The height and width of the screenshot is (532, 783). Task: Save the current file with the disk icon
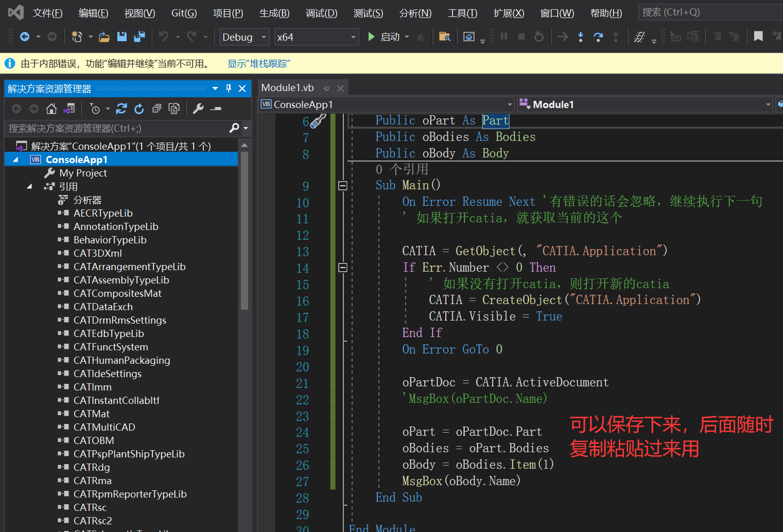click(121, 37)
